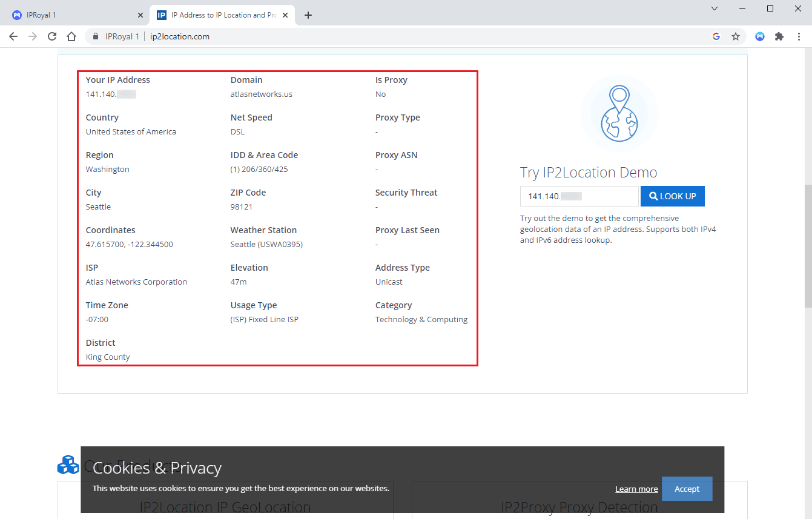
Task: Click the domain value atlasnetworks.us
Action: point(262,94)
